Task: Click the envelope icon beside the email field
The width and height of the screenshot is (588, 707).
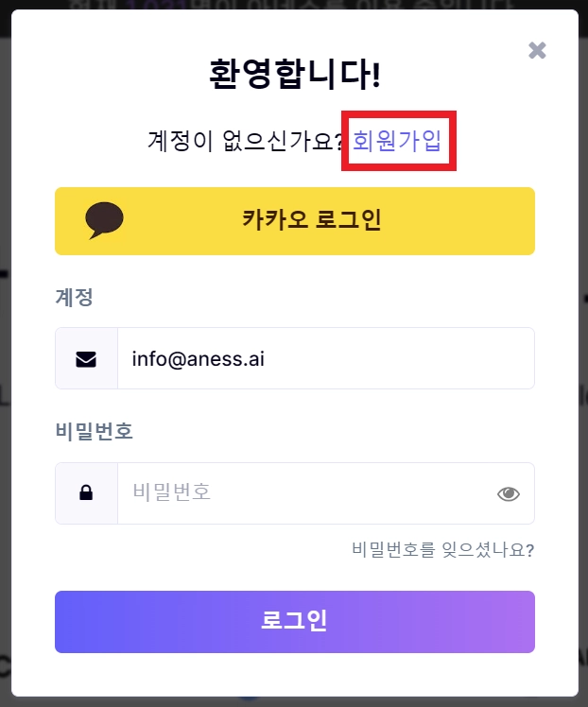Action: [x=86, y=358]
